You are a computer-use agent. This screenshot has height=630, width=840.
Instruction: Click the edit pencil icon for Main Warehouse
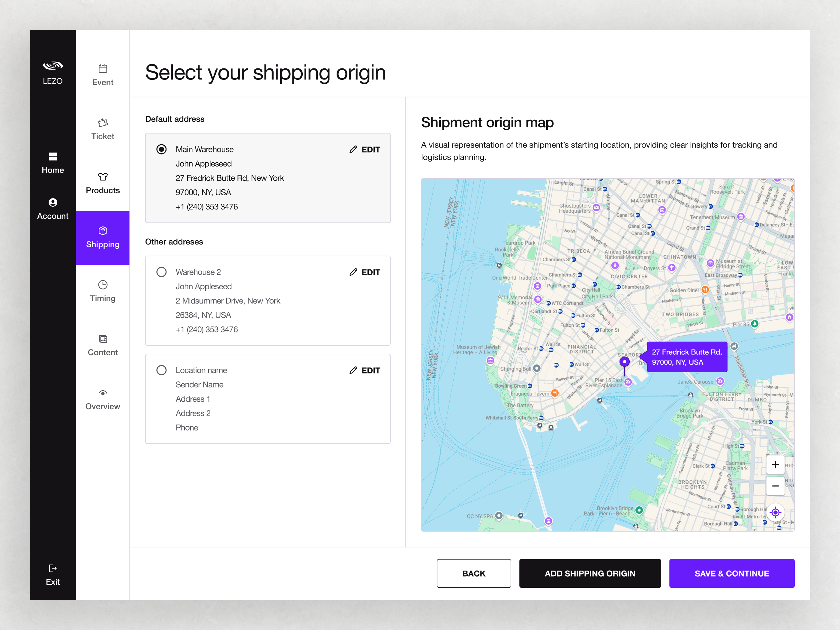[353, 149]
